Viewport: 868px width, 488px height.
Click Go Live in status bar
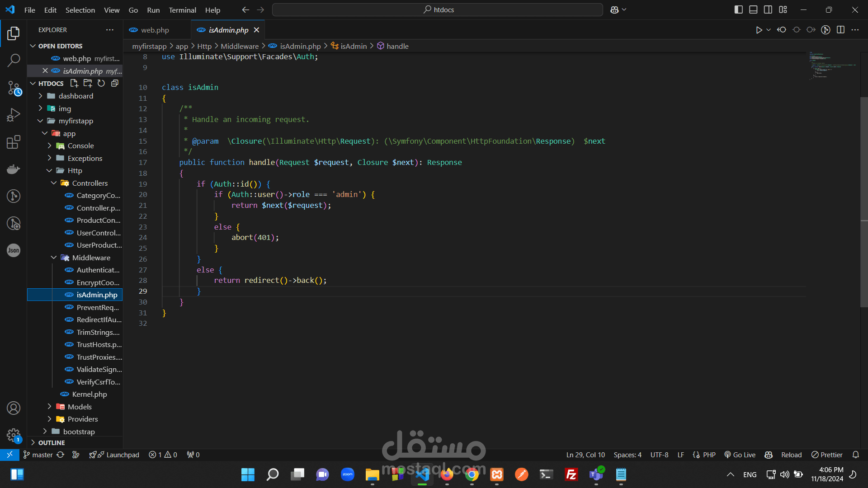pyautogui.click(x=740, y=455)
